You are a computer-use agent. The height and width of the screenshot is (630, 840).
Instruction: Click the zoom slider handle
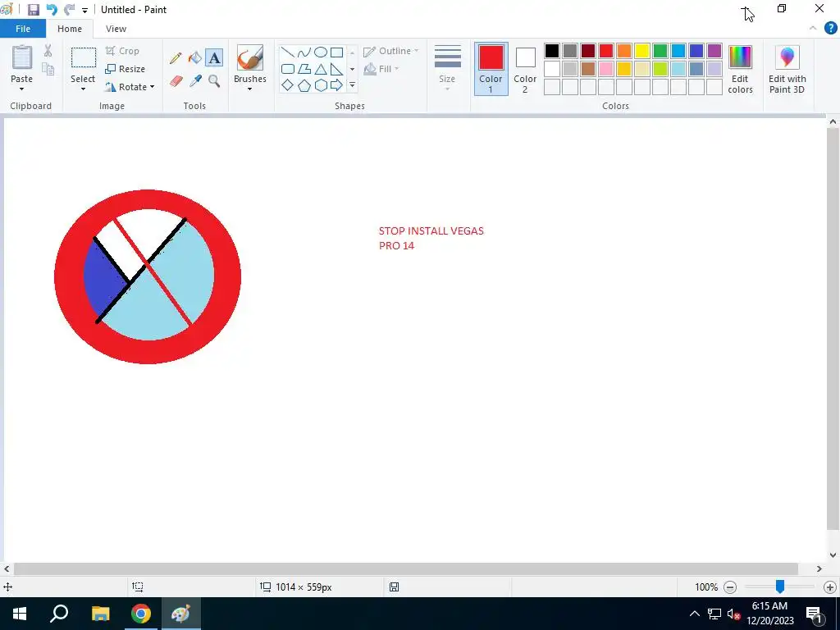tap(780, 587)
